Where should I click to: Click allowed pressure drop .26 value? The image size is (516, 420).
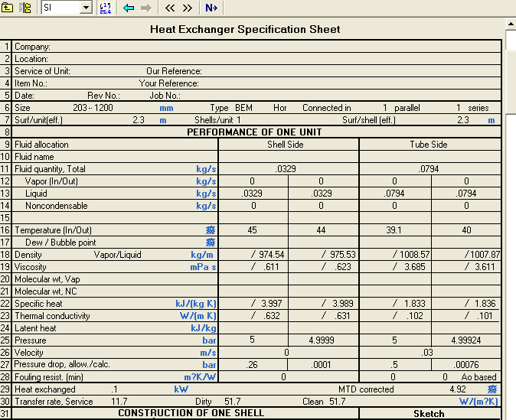252,365
